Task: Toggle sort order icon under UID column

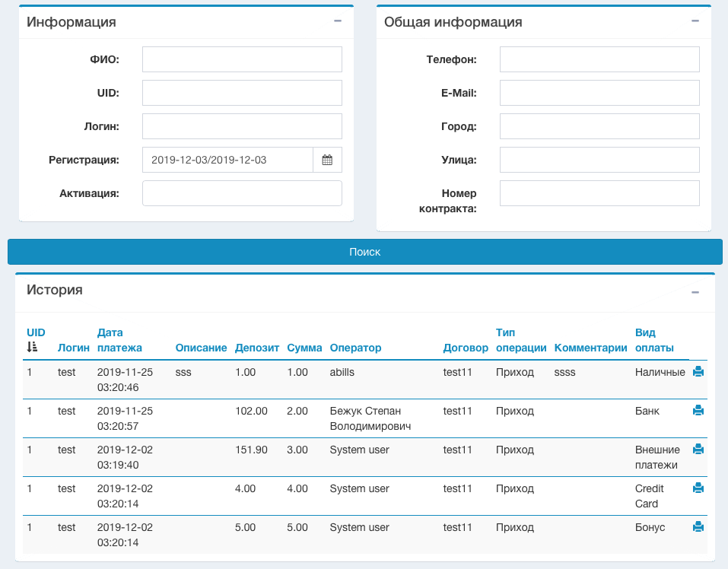Action: (x=32, y=347)
